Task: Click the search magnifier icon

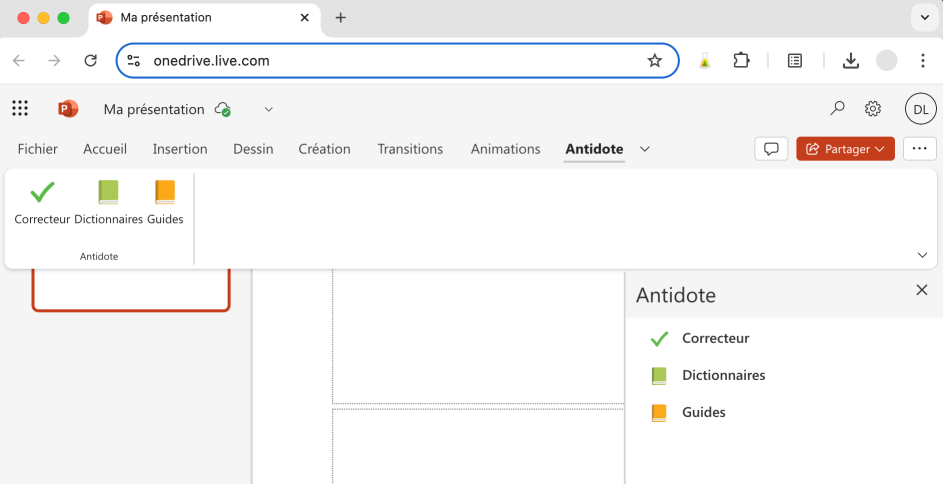Action: pos(838,109)
